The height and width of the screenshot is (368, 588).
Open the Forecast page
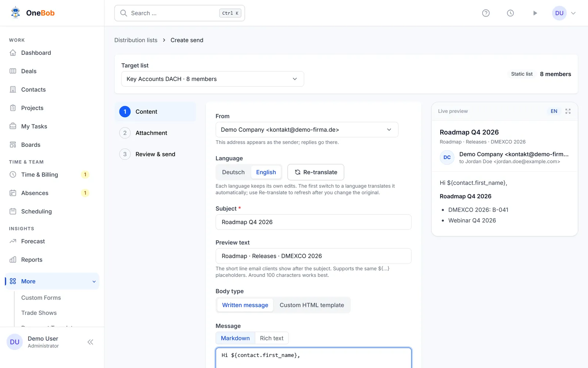[x=33, y=241]
